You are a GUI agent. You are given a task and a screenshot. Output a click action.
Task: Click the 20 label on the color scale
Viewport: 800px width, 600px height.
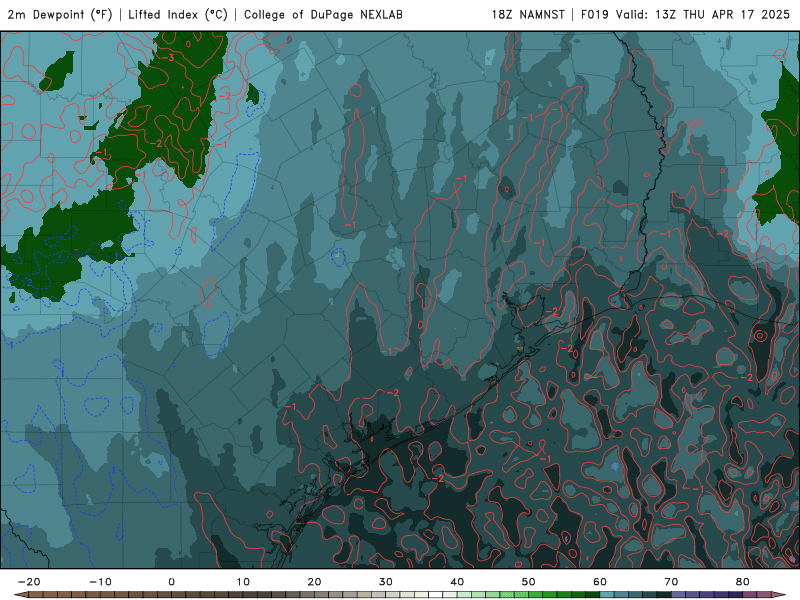[x=314, y=582]
